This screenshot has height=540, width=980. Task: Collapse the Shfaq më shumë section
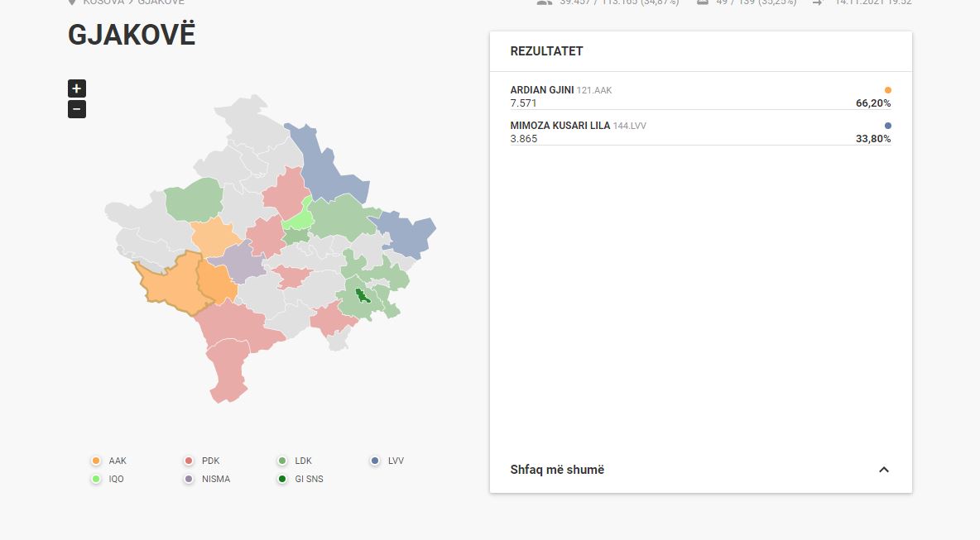pyautogui.click(x=884, y=470)
